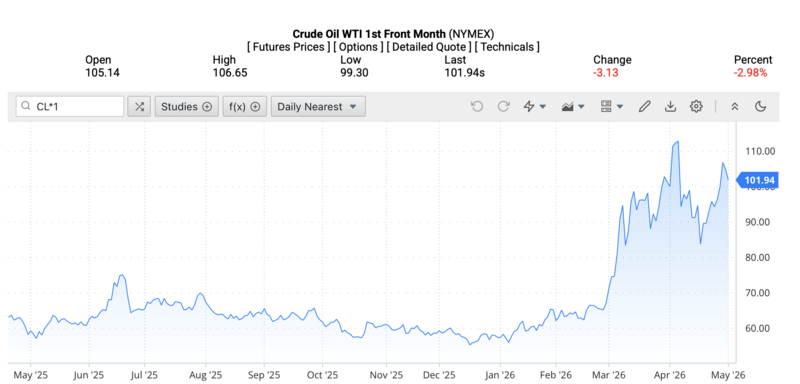Click the Crude Oil WTI 1st Front Month title

click(369, 34)
